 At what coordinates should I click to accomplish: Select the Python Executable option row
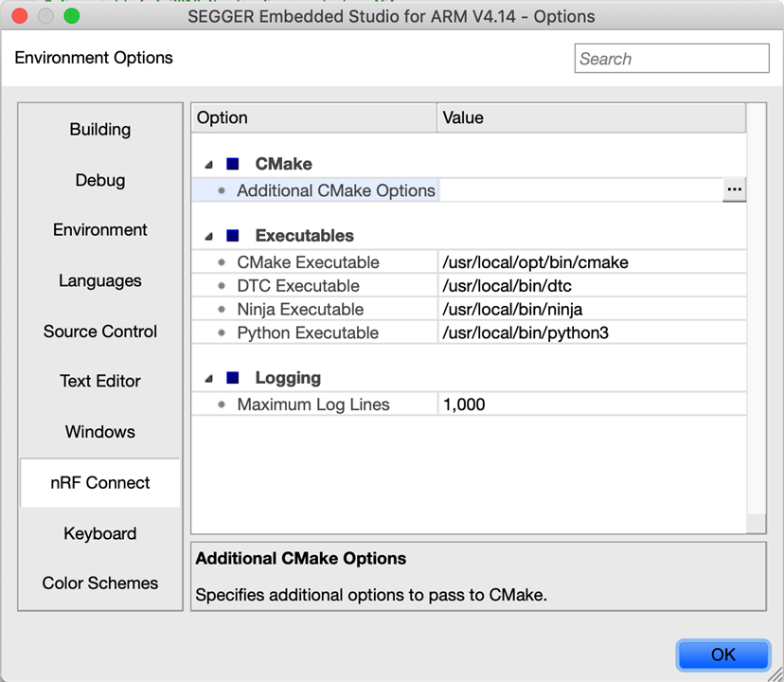coord(469,332)
